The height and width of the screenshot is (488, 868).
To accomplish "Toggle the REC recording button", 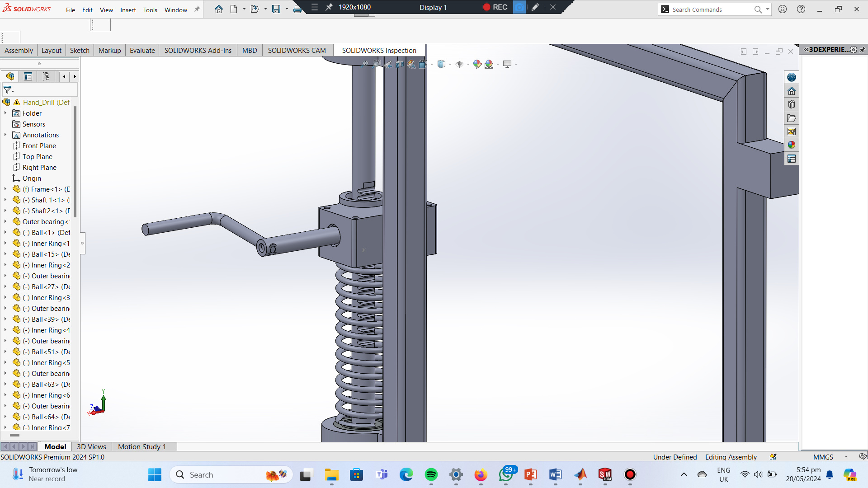I will pos(495,7).
